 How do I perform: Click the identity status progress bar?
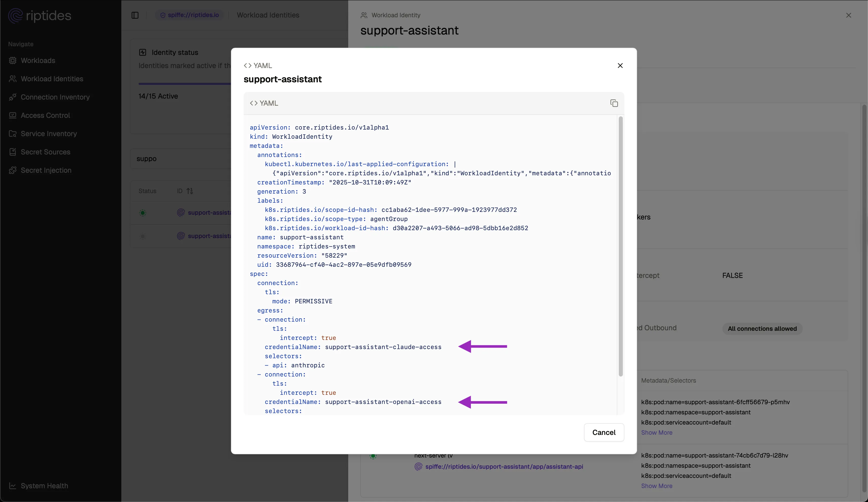click(184, 83)
